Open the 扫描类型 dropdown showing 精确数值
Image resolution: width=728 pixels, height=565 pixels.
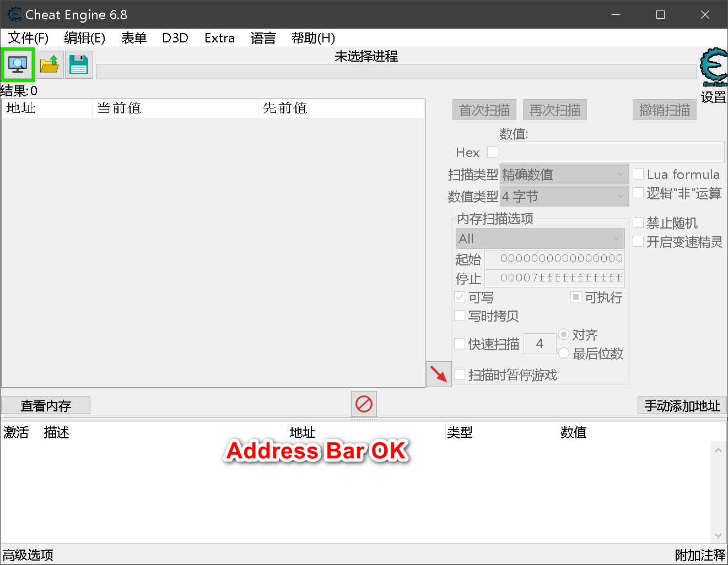click(564, 175)
